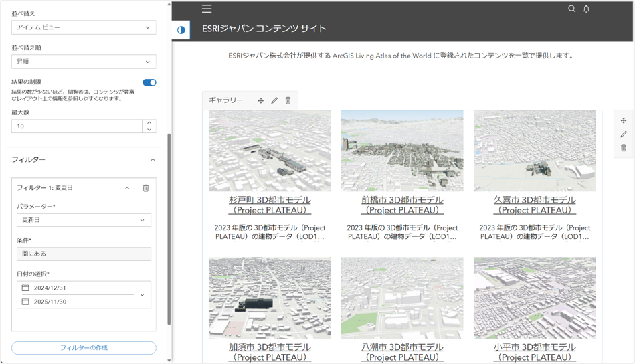The image size is (635, 364).
Task: Delete Filter 1 using trash icon
Action: tap(146, 188)
